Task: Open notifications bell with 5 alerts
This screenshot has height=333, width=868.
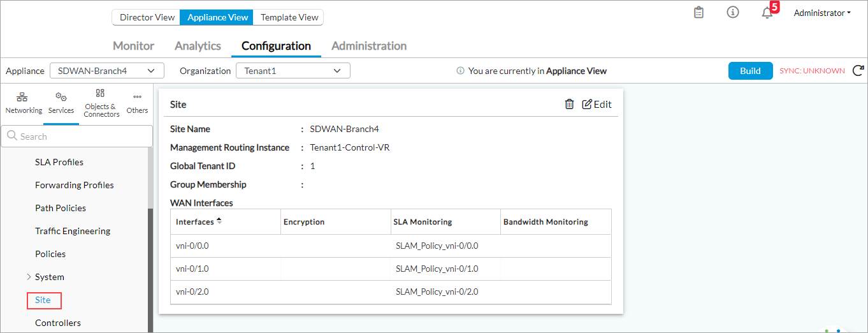Action: click(767, 13)
